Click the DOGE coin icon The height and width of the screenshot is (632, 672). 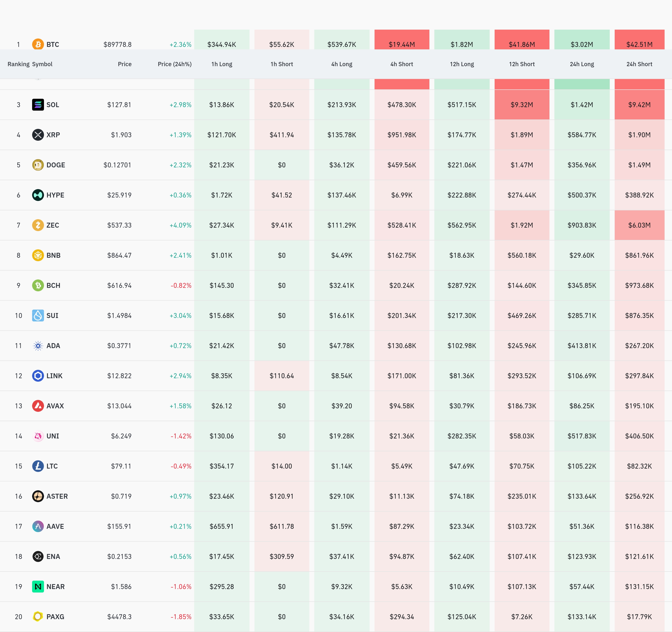[38, 165]
